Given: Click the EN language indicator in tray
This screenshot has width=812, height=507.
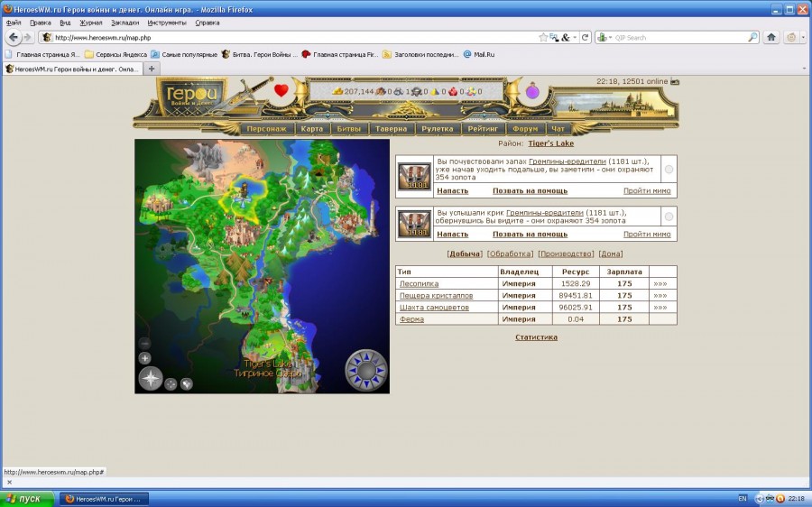Looking at the screenshot, I should 743,499.
